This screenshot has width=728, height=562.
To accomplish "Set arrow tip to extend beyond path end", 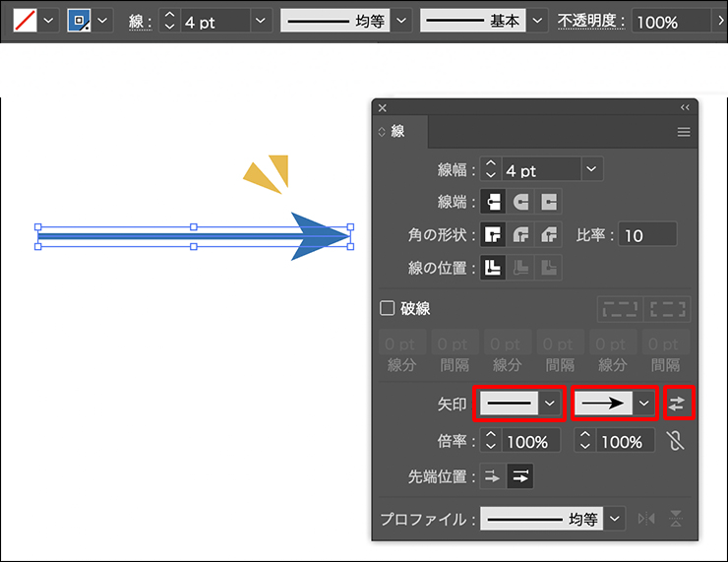I will coord(492,477).
